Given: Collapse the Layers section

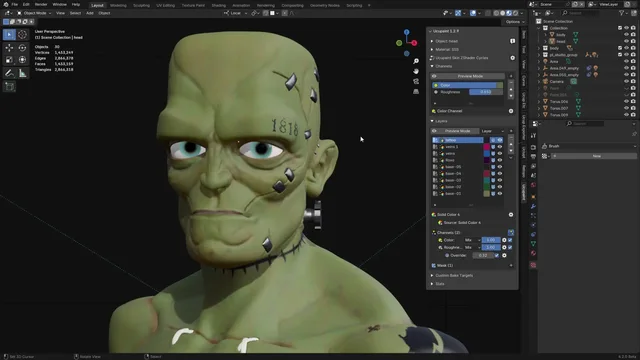Looking at the screenshot, I should [x=432, y=121].
